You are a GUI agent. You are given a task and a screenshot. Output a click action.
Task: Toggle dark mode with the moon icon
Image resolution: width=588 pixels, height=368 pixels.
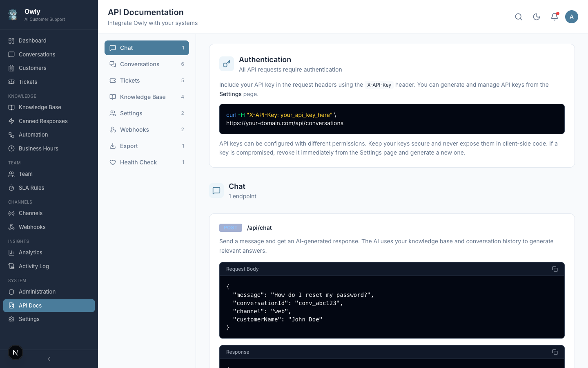click(537, 17)
